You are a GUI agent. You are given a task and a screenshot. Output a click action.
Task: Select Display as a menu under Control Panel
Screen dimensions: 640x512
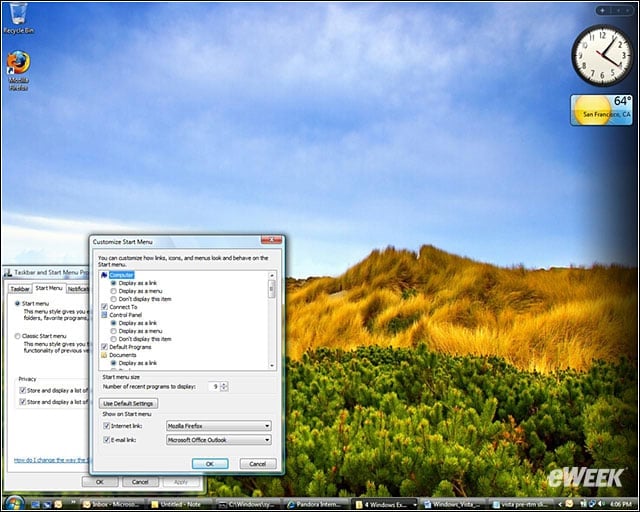(x=114, y=331)
